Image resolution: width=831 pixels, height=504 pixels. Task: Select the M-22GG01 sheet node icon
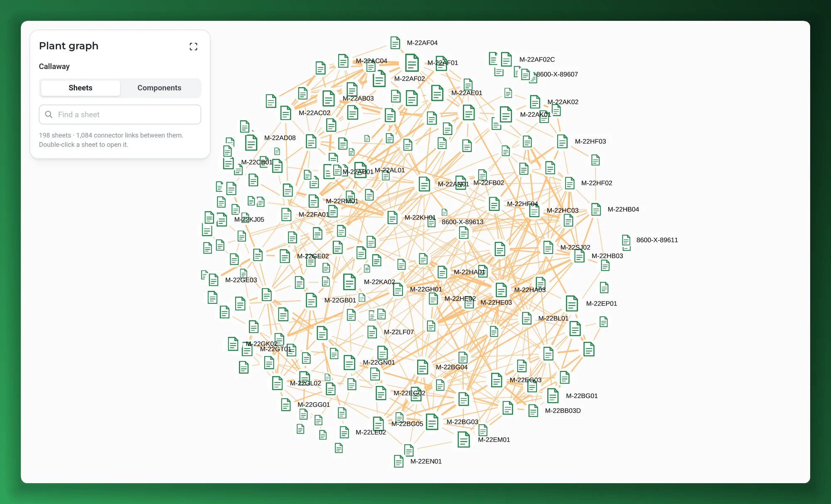point(285,404)
